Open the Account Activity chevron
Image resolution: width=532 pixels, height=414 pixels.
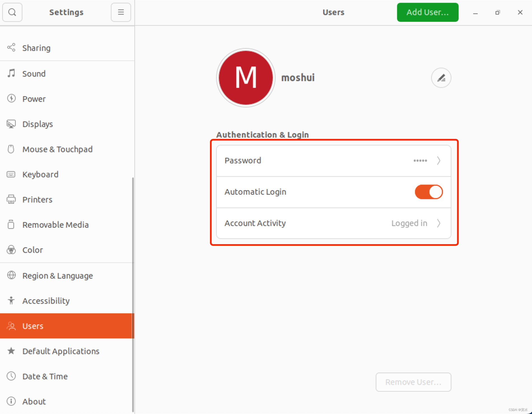pos(439,223)
